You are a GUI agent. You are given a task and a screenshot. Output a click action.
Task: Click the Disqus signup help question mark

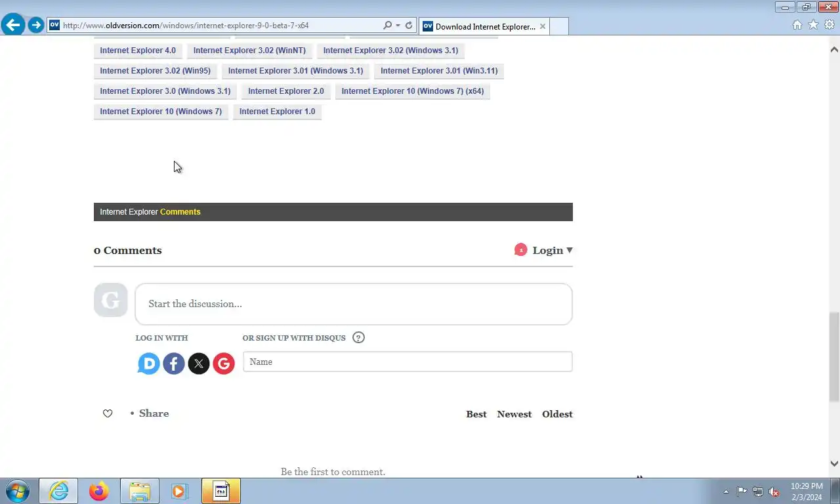(x=358, y=338)
